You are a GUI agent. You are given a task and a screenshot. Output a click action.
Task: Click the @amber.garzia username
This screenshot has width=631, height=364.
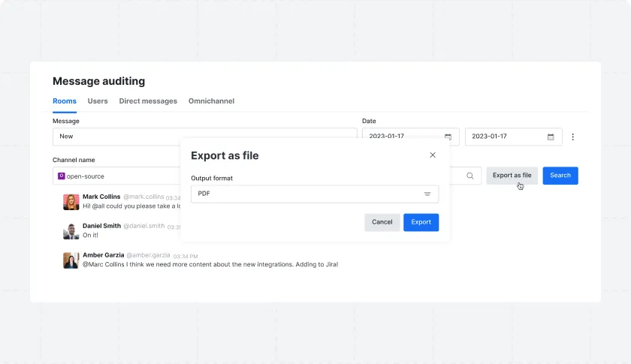148,255
